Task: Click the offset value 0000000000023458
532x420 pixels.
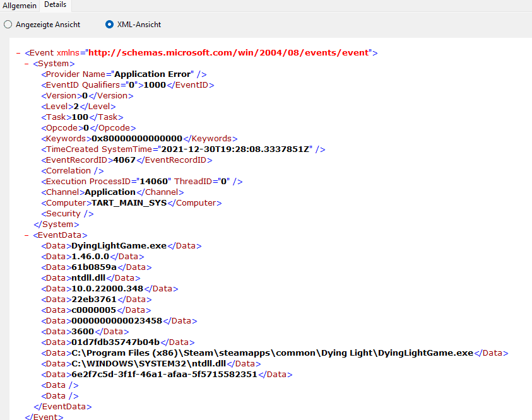Action: tap(117, 321)
